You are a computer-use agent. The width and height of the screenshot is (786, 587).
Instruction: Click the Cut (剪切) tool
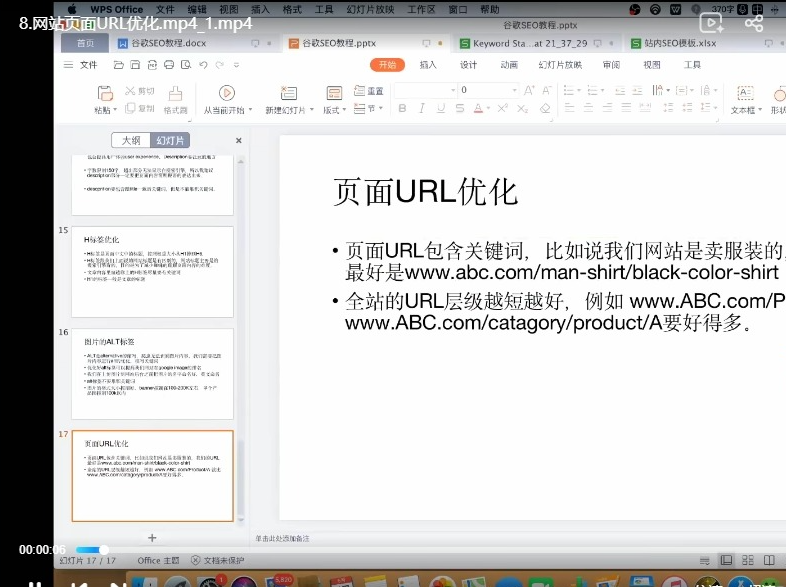[139, 91]
